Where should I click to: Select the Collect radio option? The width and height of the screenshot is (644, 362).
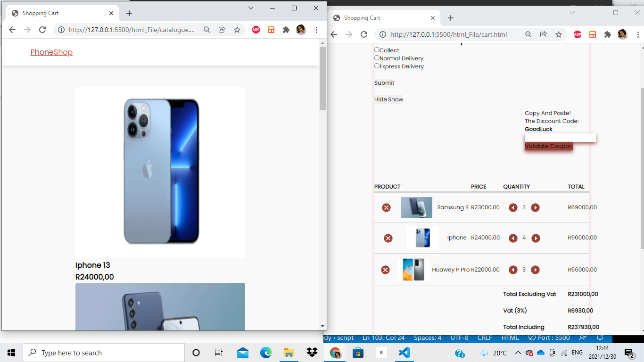click(x=377, y=50)
